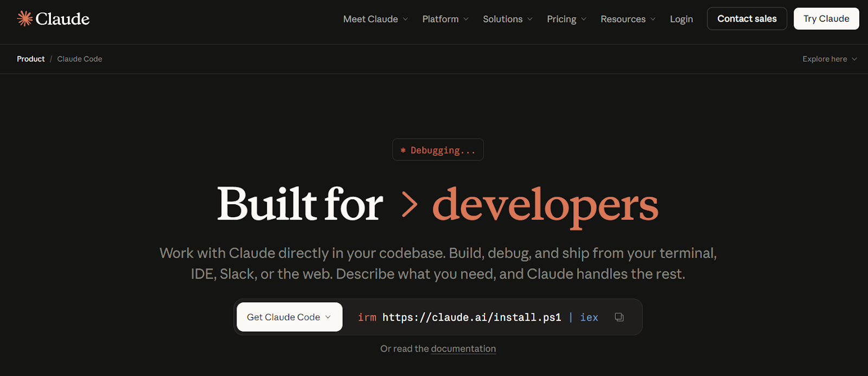The image size is (868, 376).
Task: Copy the install command with copy icon
Action: click(619, 317)
